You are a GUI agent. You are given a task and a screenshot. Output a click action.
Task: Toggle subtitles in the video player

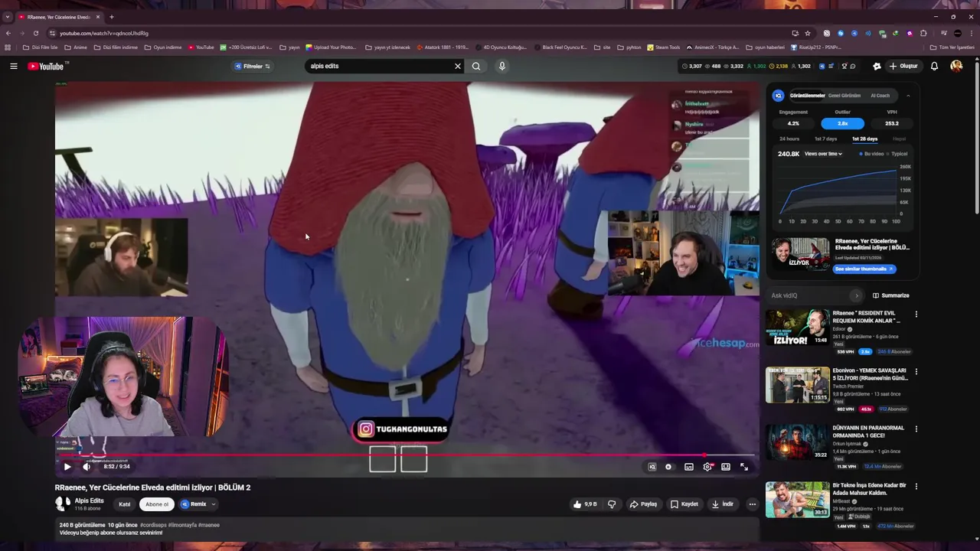(x=689, y=467)
